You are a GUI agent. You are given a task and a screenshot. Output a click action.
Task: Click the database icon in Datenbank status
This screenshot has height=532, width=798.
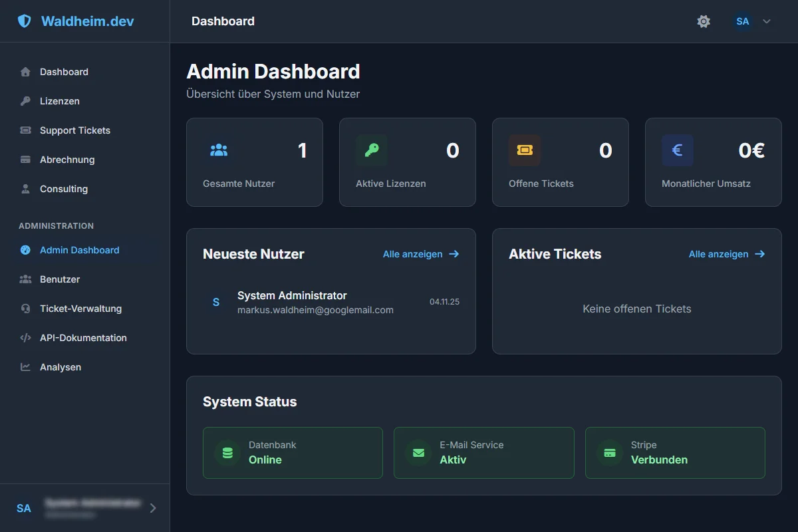click(x=227, y=453)
